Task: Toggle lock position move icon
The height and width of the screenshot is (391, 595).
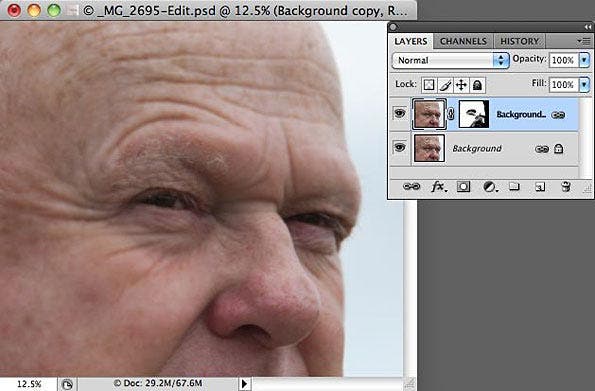Action: tap(461, 85)
